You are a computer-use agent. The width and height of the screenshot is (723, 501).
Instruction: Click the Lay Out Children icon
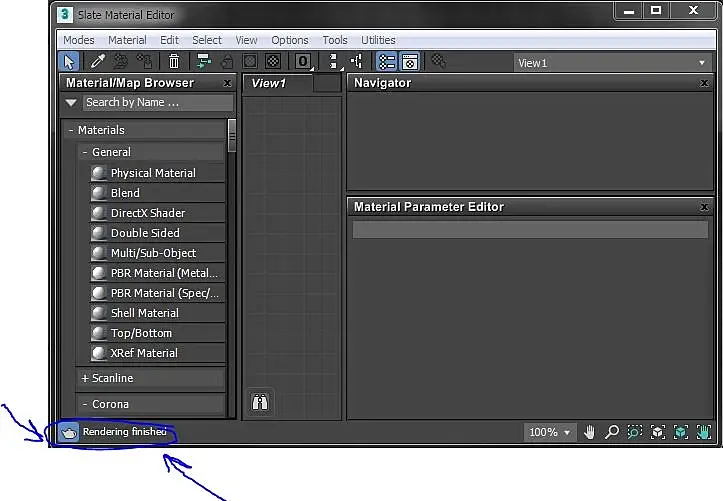[357, 61]
